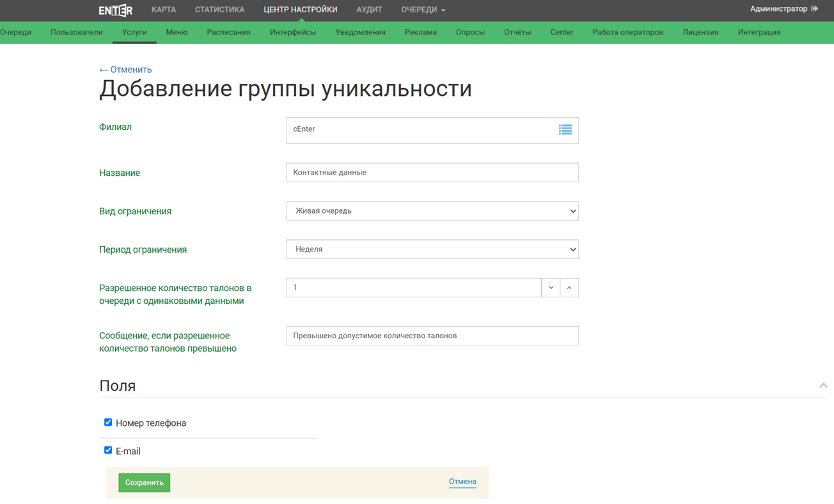This screenshot has width=834, height=504.
Task: Click the exceeded-limit message input field
Action: click(x=432, y=336)
